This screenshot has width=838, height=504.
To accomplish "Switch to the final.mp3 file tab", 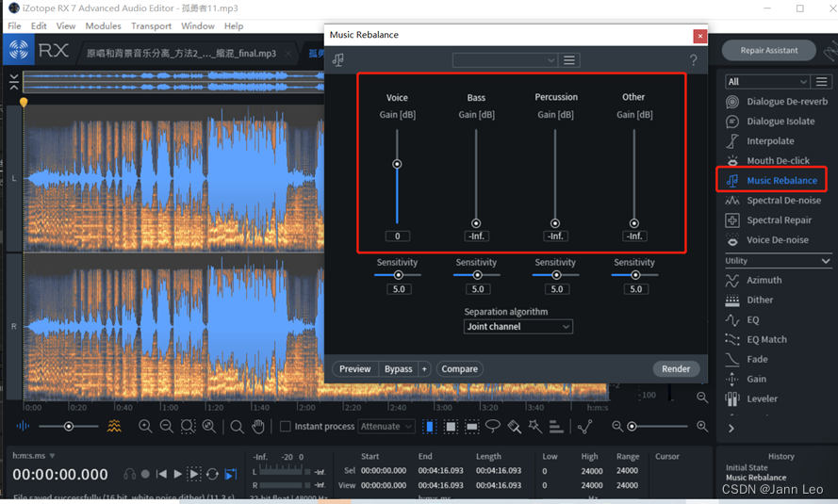I will (x=182, y=54).
